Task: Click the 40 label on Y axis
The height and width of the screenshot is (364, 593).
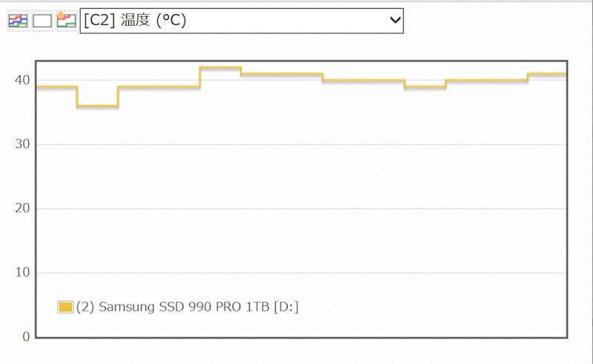Action: point(22,80)
